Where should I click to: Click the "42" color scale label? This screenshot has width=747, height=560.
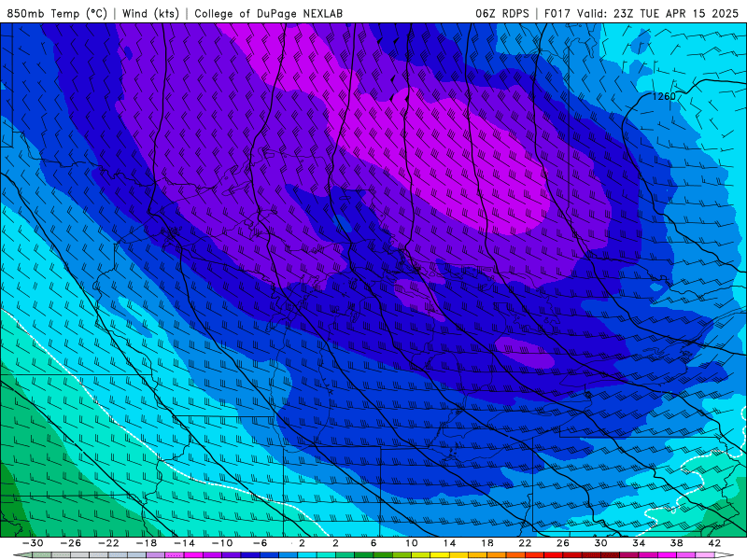pos(714,543)
